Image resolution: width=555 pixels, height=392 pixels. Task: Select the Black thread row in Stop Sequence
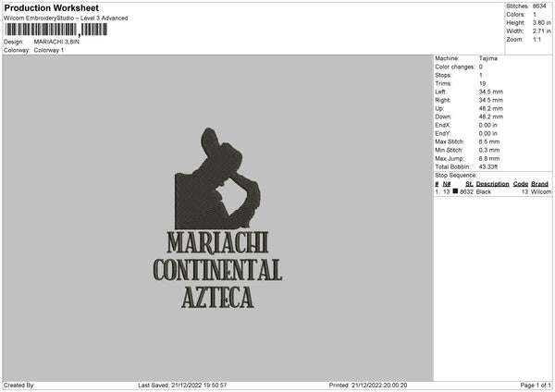(493, 191)
